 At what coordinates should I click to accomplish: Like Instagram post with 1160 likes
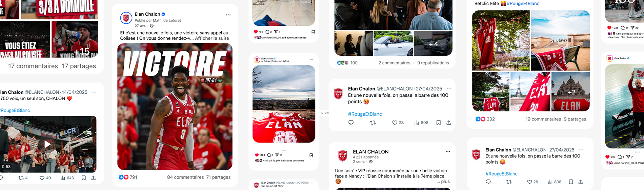click(257, 155)
